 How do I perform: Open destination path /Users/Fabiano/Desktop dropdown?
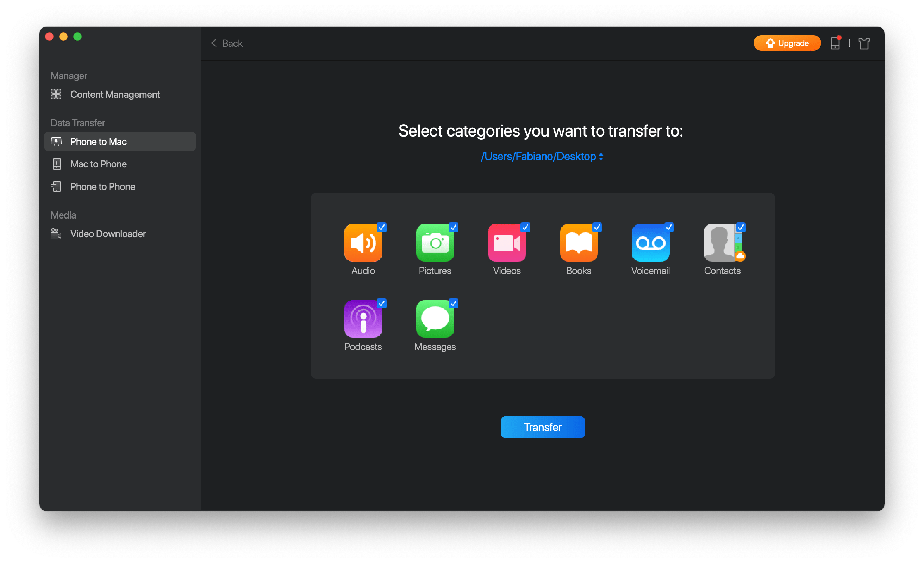(542, 156)
